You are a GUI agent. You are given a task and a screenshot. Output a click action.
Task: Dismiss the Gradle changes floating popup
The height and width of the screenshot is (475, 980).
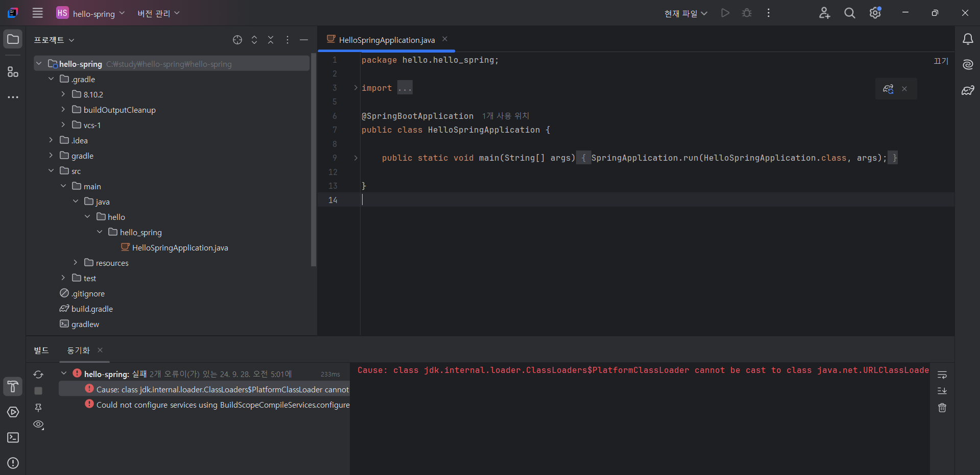(x=904, y=89)
